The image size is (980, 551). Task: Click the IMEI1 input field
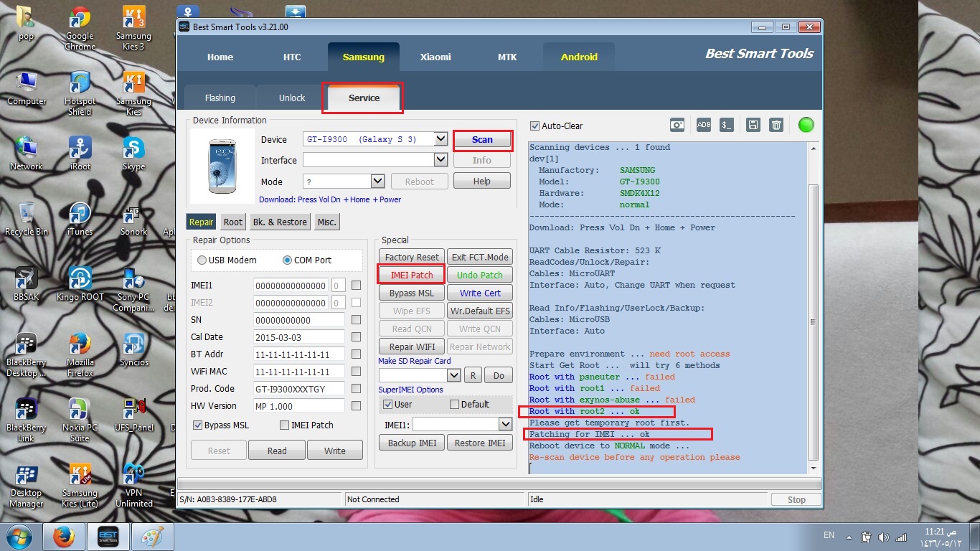(291, 286)
